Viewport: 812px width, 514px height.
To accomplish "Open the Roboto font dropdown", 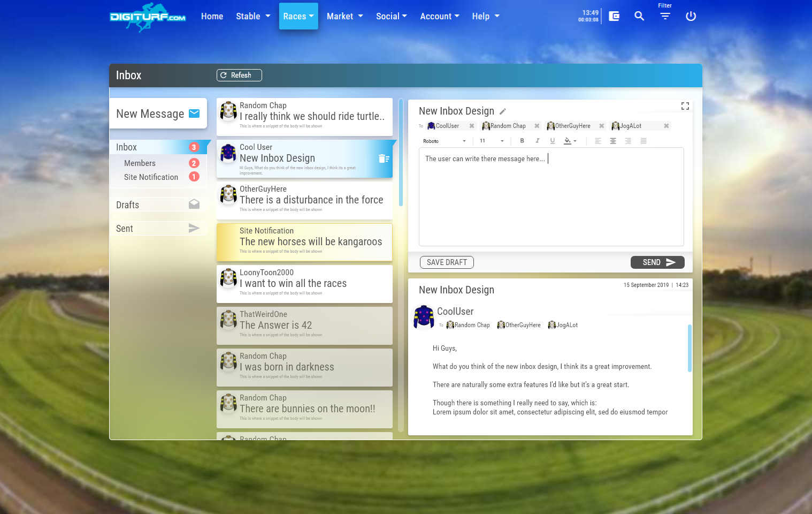I will pos(444,141).
